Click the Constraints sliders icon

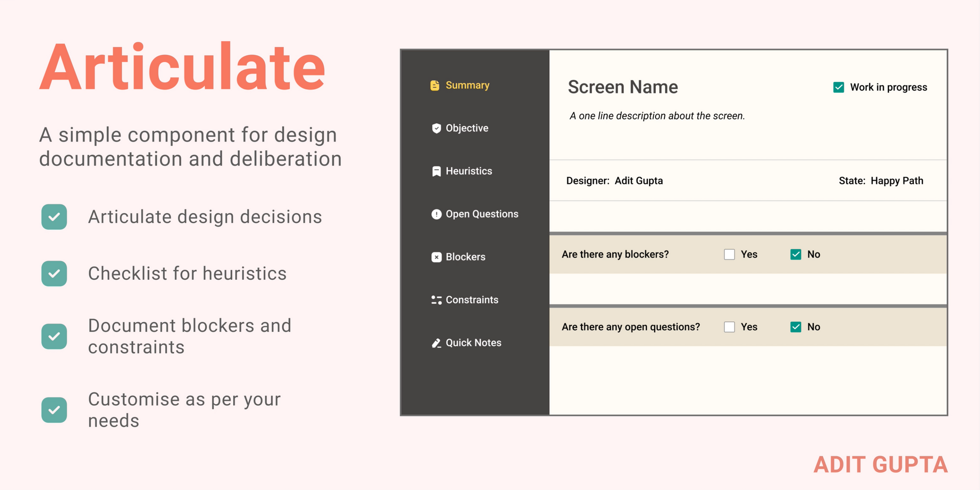pos(436,300)
